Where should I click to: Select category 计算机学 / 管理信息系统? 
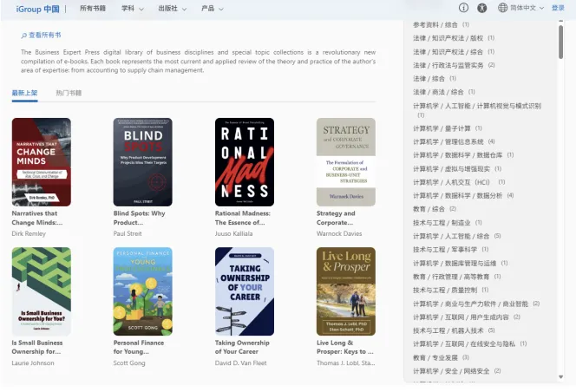tap(454, 141)
